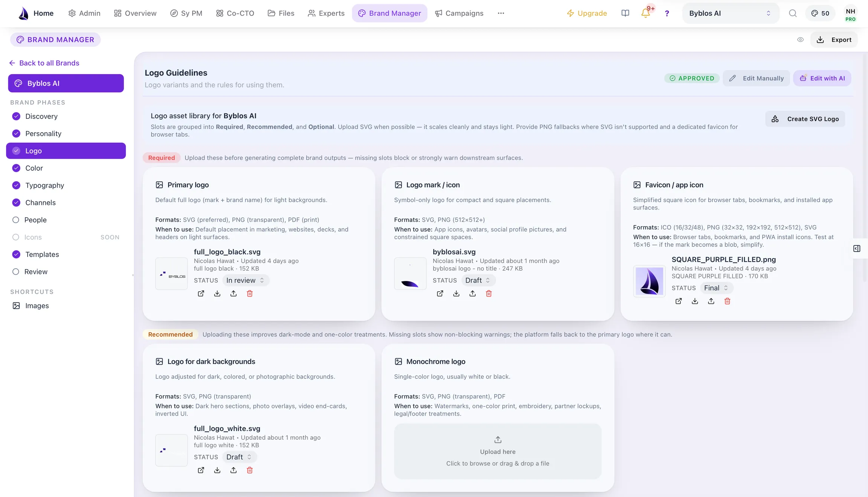Select the People phase

(66, 220)
